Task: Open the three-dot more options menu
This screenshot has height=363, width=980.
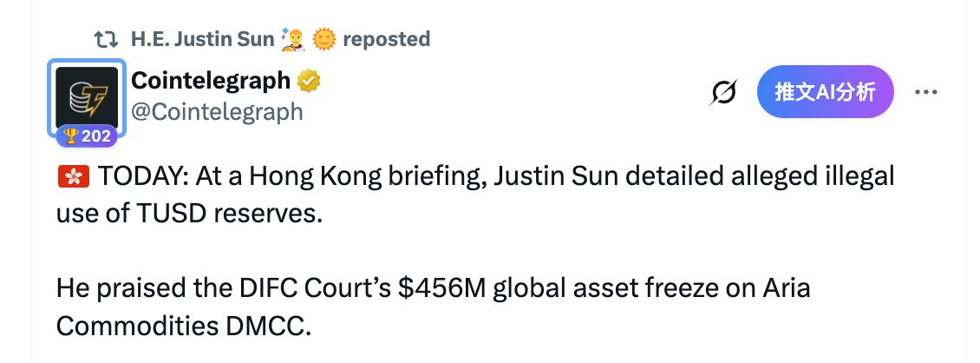Action: 927,92
